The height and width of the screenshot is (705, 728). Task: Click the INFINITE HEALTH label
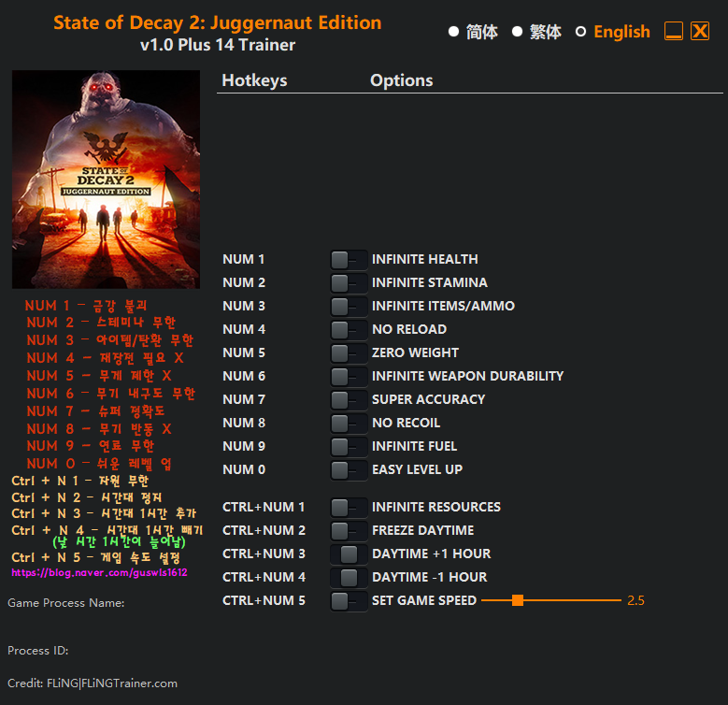tap(425, 259)
